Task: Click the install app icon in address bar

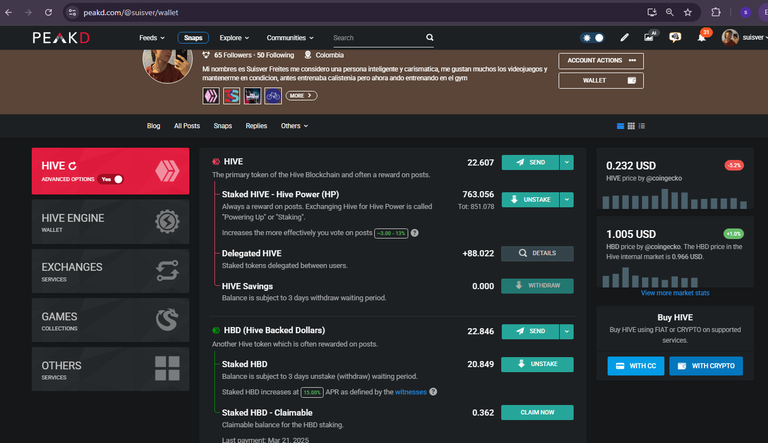Action: pyautogui.click(x=651, y=12)
